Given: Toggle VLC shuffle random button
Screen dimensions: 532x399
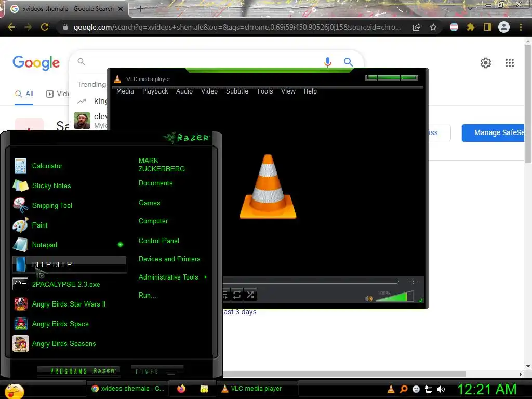Looking at the screenshot, I should tap(250, 295).
